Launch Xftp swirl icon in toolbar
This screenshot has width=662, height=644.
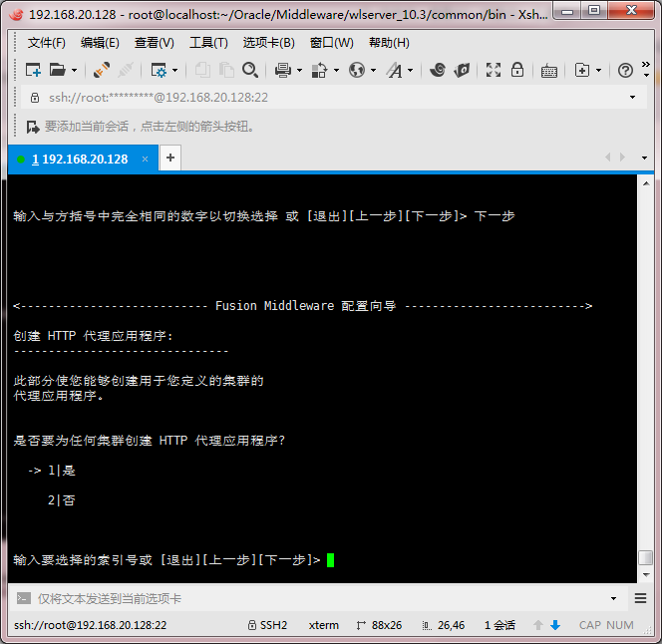(x=438, y=70)
